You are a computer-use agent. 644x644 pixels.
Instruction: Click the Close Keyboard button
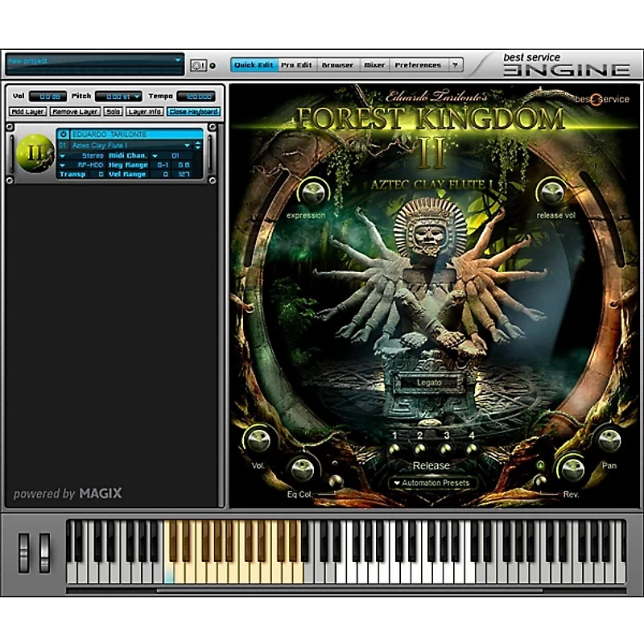193,112
